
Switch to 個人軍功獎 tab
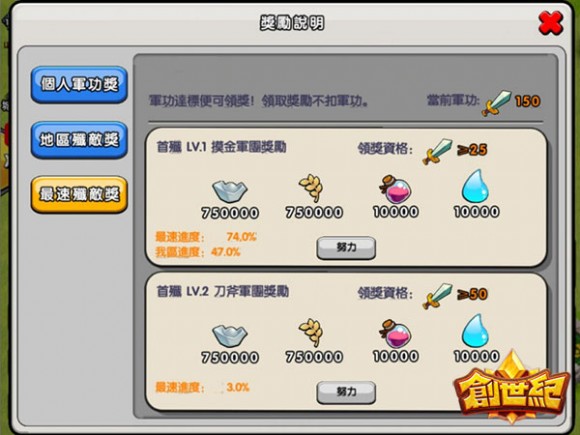(x=79, y=85)
